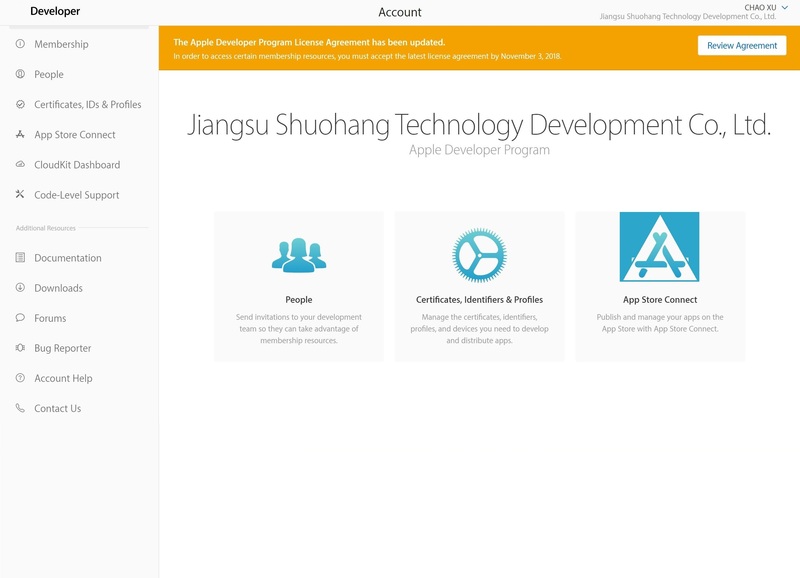
Task: Click the CloudKit Dashboard cloud icon
Action: [20, 164]
